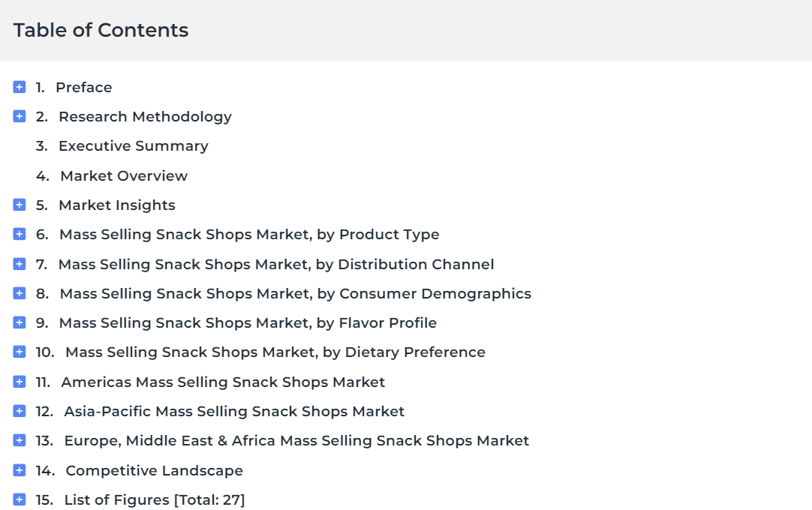Click the Table of Contents heading

pyautogui.click(x=101, y=30)
